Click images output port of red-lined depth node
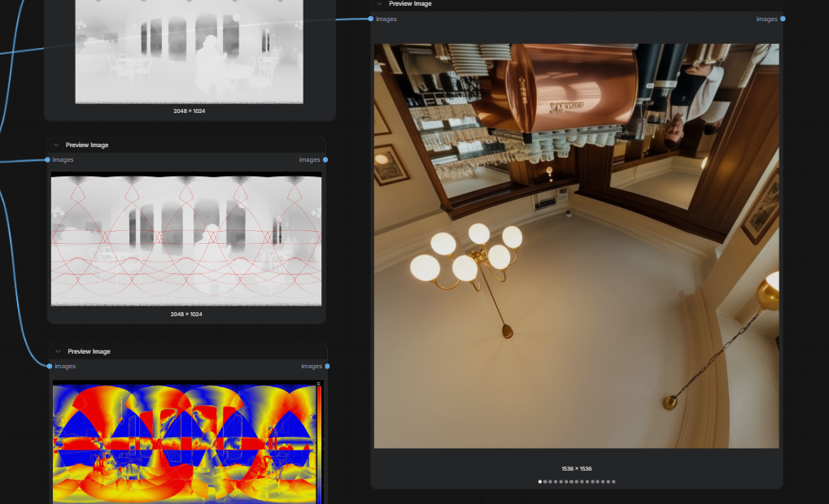This screenshot has height=504, width=829. point(325,159)
